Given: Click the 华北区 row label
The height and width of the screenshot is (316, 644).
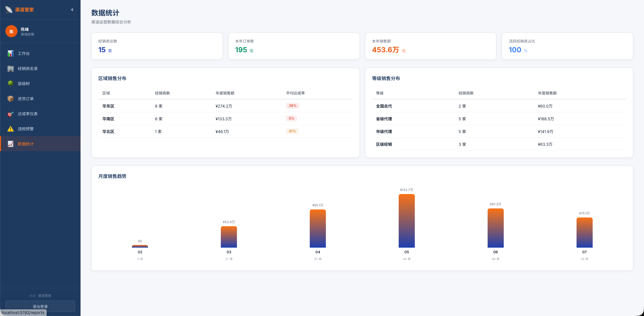Looking at the screenshot, I should [108, 132].
